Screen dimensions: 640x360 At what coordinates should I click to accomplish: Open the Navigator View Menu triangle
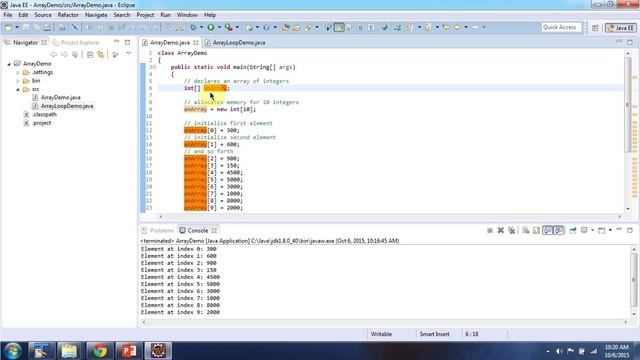tap(129, 54)
